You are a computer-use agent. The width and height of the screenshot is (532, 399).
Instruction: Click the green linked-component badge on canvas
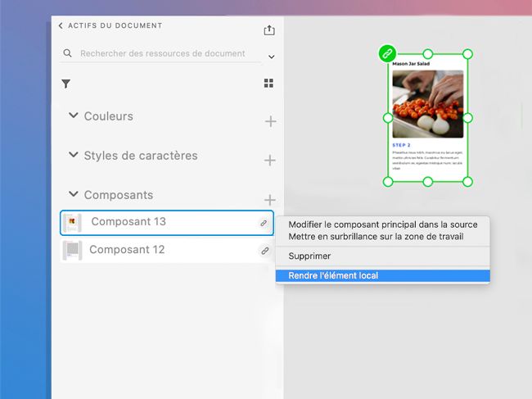387,53
